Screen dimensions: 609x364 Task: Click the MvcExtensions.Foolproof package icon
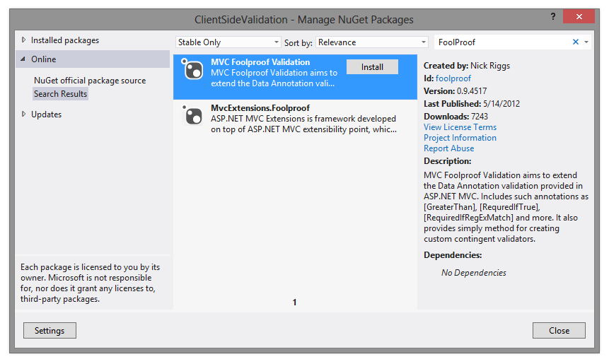pos(193,115)
